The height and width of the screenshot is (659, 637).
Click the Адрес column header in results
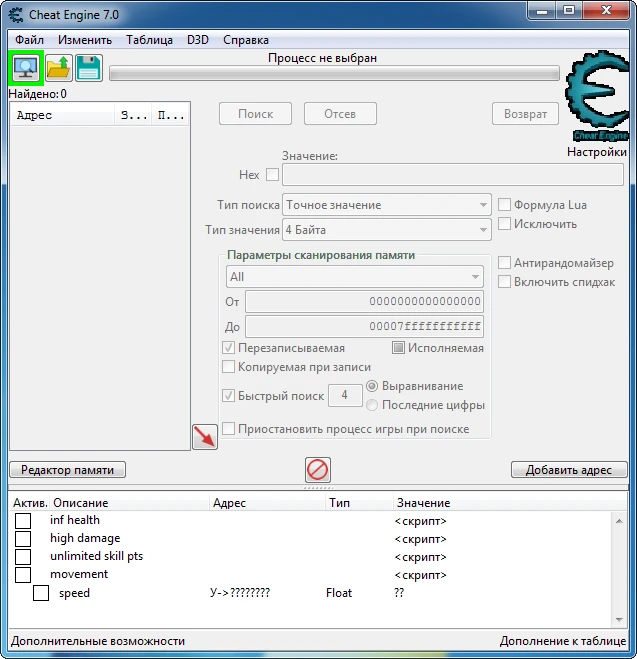(63, 115)
